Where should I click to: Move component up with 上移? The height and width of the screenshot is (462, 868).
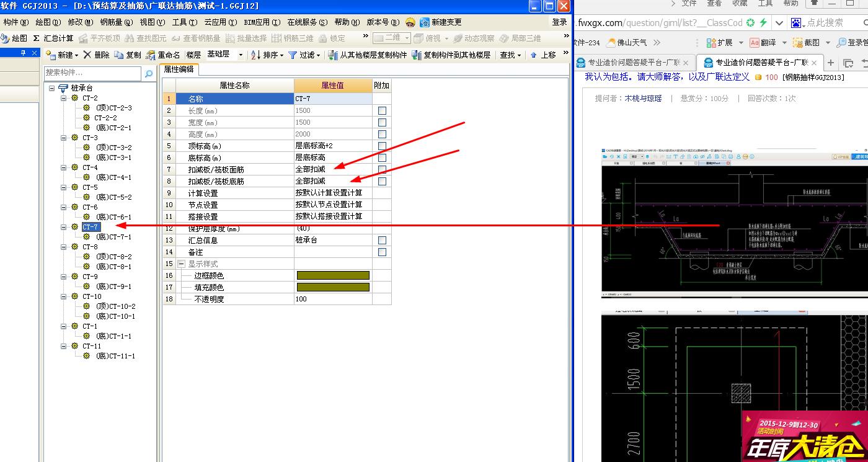543,55
